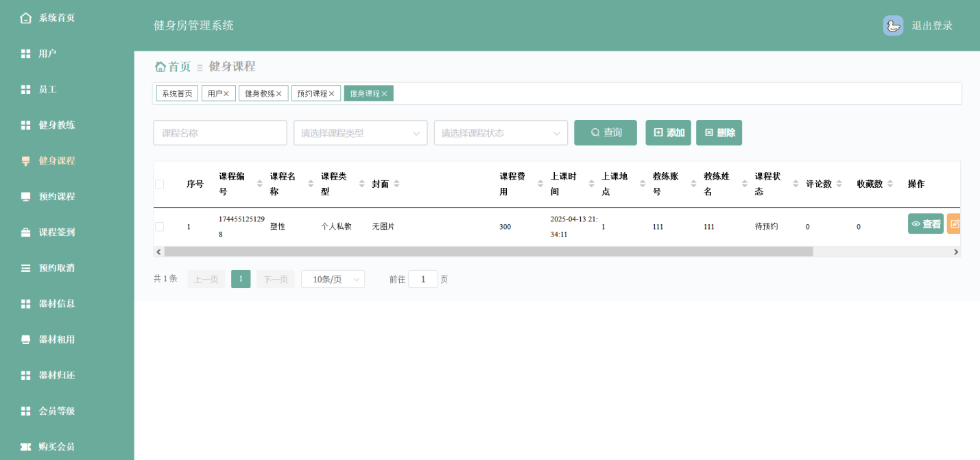Click the 预约课程 monitor icon in sidebar
The image size is (980, 460).
[25, 197]
